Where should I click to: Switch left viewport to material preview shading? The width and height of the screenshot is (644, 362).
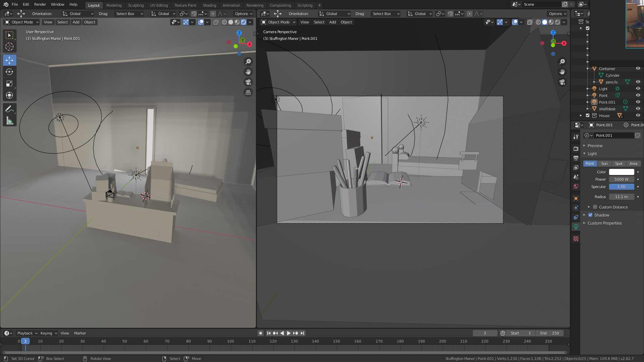click(x=237, y=22)
